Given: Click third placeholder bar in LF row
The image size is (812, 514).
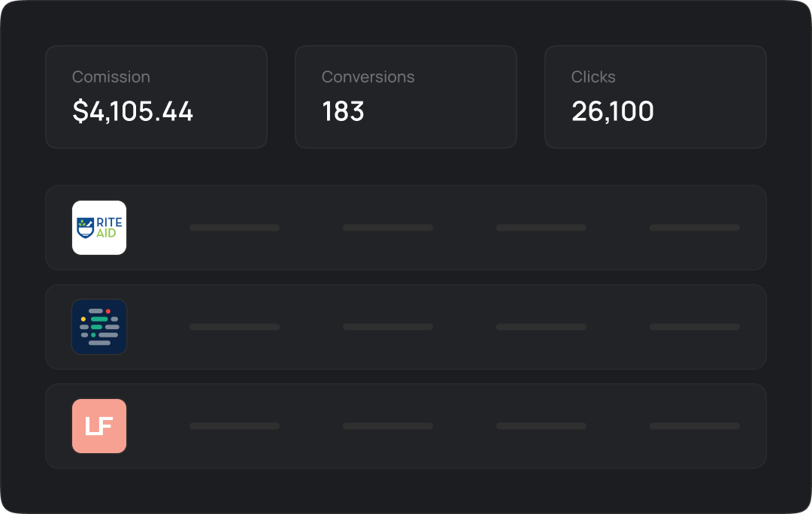Looking at the screenshot, I should 541,426.
